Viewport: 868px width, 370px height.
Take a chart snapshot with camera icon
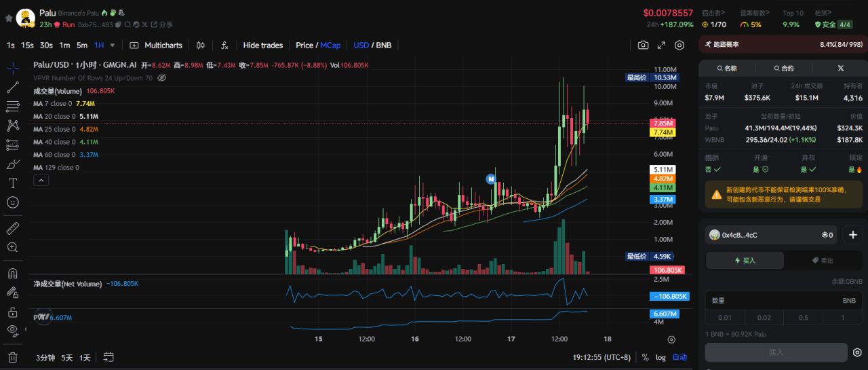click(643, 45)
